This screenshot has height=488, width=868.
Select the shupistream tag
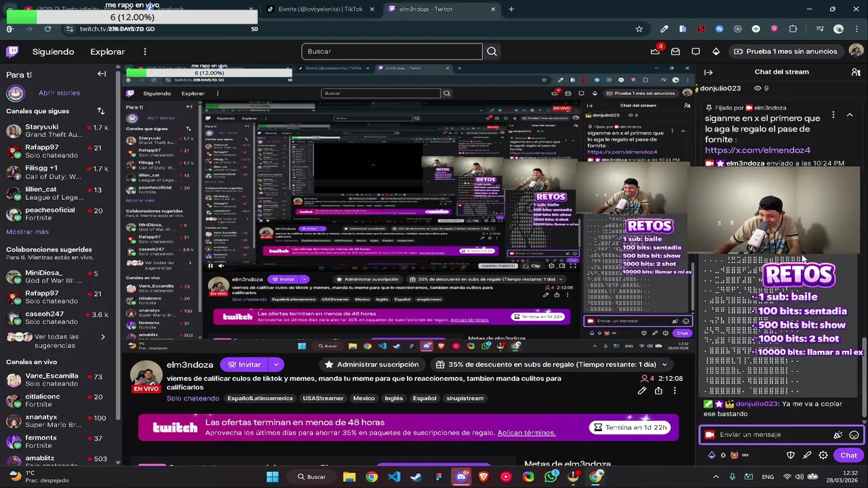(465, 399)
